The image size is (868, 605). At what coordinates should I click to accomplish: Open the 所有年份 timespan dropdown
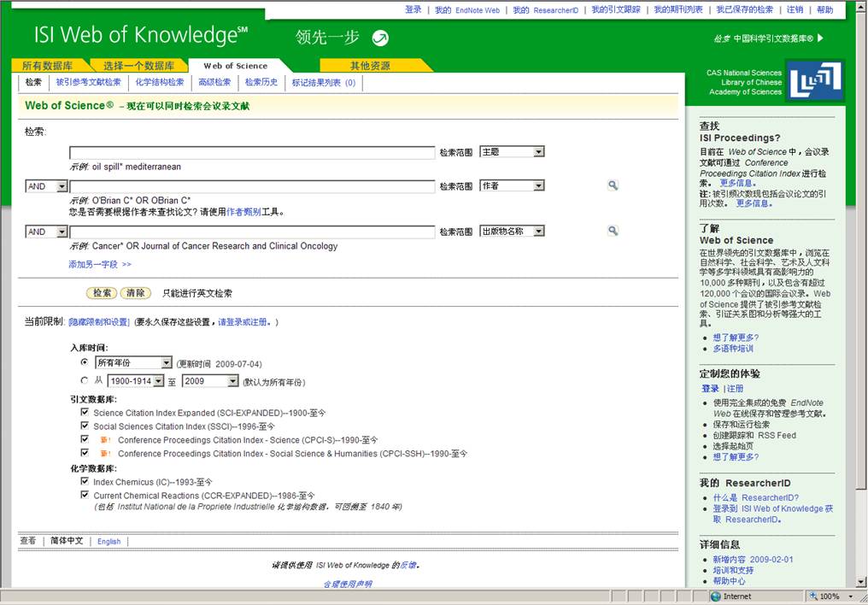click(x=133, y=363)
